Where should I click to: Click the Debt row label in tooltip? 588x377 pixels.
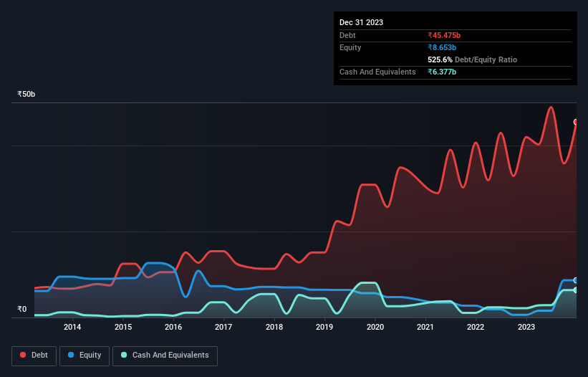click(347, 35)
